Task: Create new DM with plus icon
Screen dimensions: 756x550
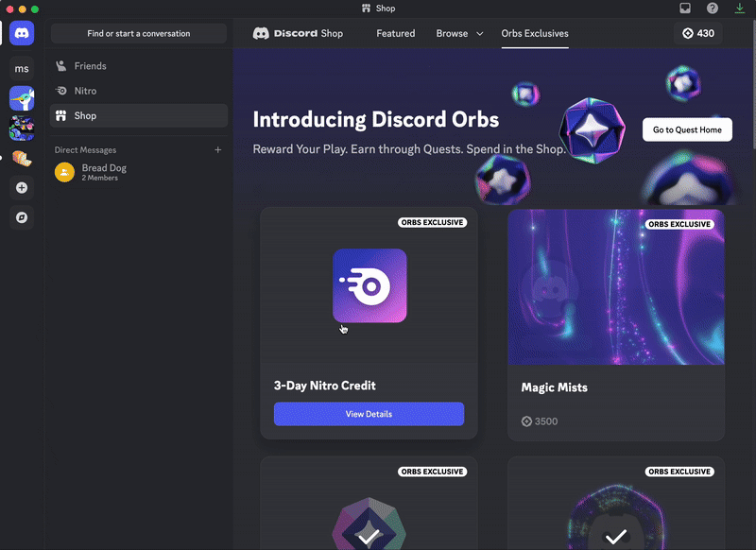Action: [217, 150]
